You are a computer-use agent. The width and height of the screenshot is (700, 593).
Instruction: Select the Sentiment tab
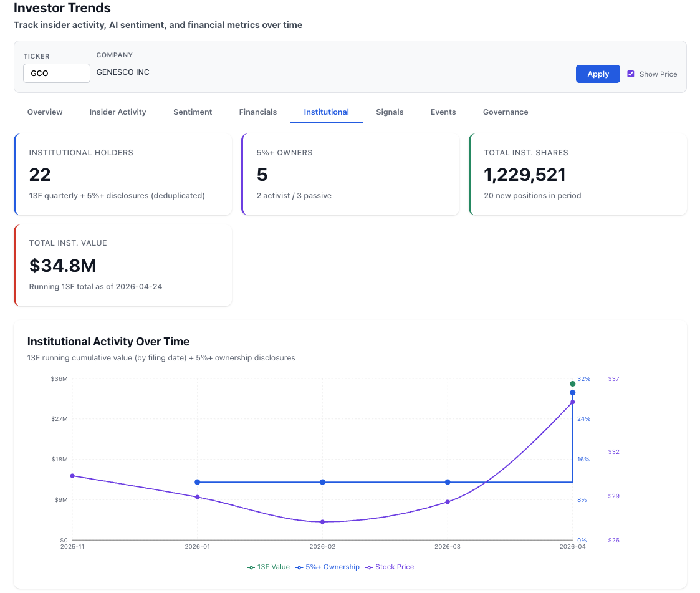point(193,112)
